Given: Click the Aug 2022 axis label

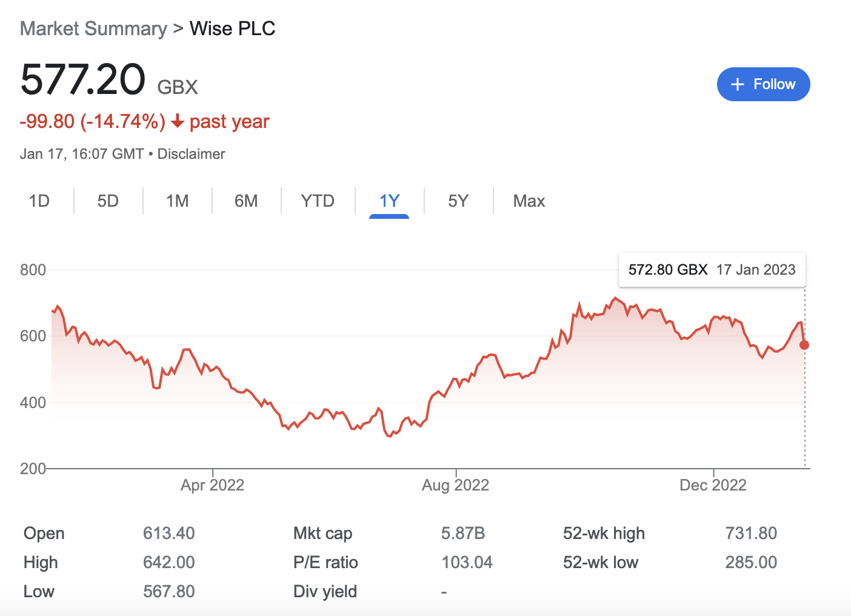Looking at the screenshot, I should (455, 485).
